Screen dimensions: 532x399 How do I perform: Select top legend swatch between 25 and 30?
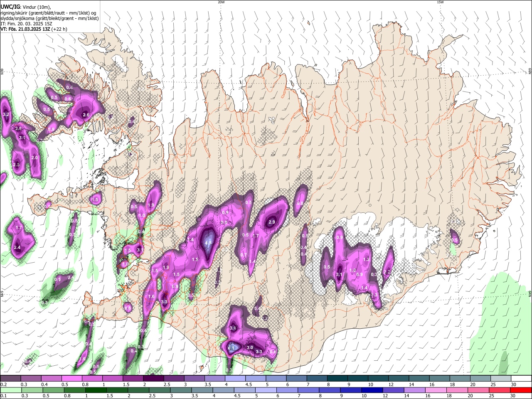(500, 379)
